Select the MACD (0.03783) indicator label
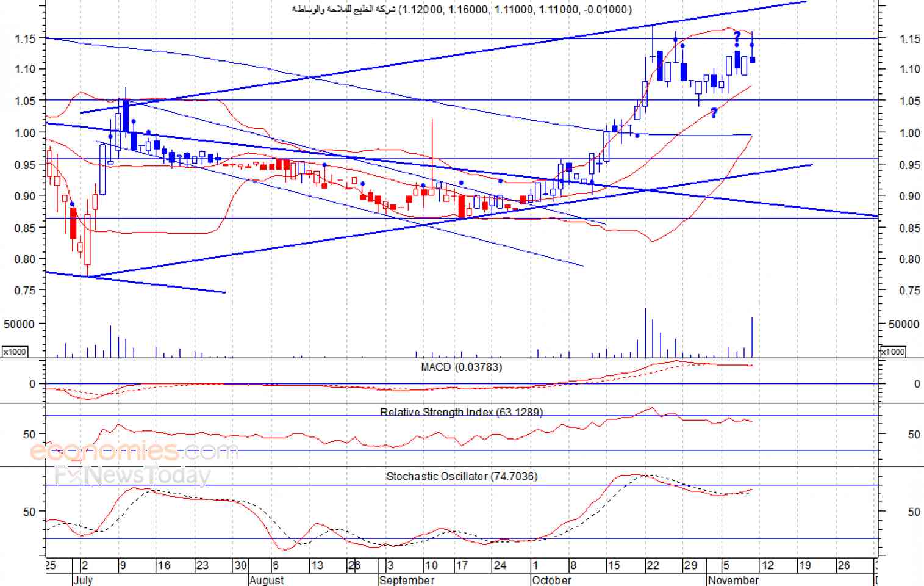 point(461,367)
